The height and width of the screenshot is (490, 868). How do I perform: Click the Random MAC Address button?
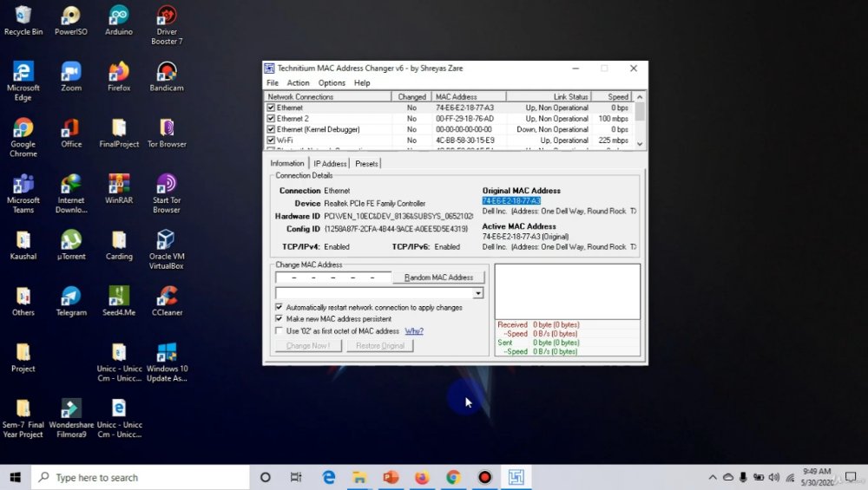click(438, 277)
